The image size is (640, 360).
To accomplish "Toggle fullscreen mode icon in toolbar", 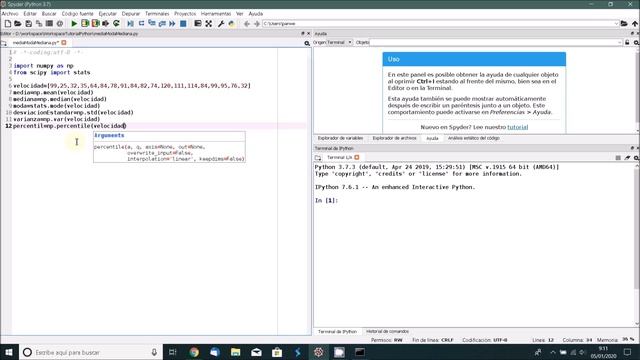I will tap(209, 24).
